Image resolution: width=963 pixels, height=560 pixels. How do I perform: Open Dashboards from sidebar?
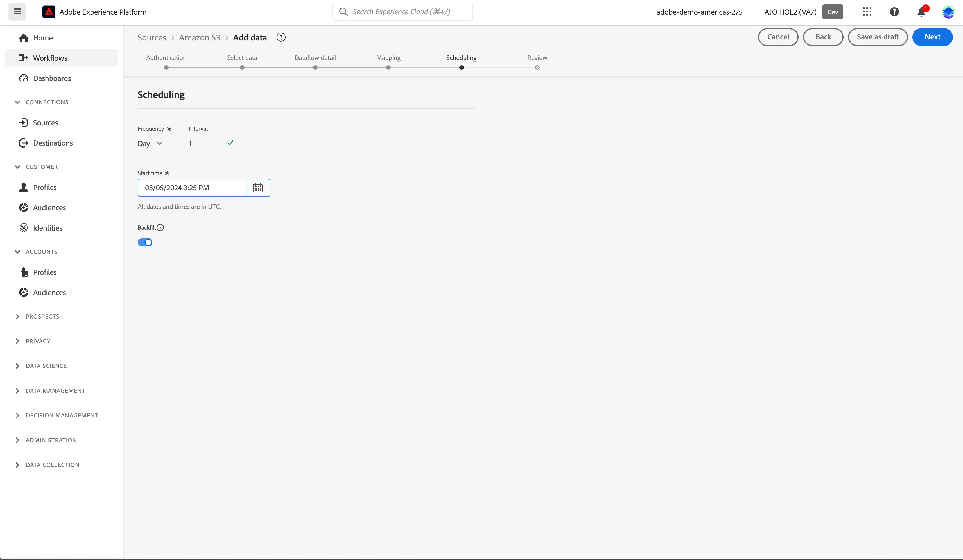pos(61,78)
